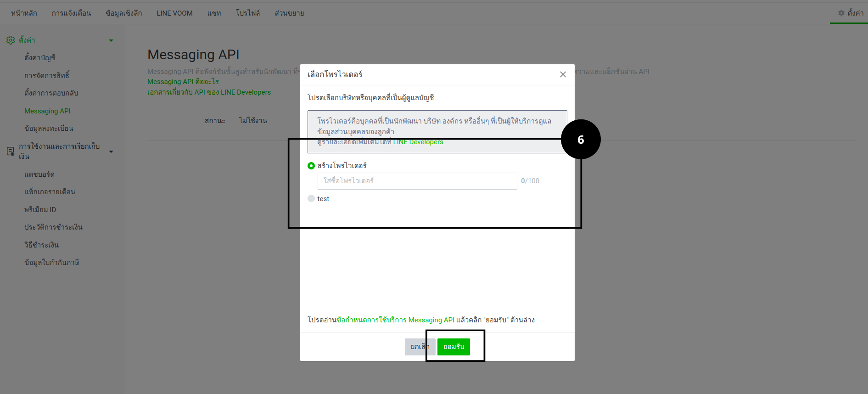Open แพ็กเกจรายเดือน monthly plan in sidebar
The image size is (868, 394).
tap(50, 192)
